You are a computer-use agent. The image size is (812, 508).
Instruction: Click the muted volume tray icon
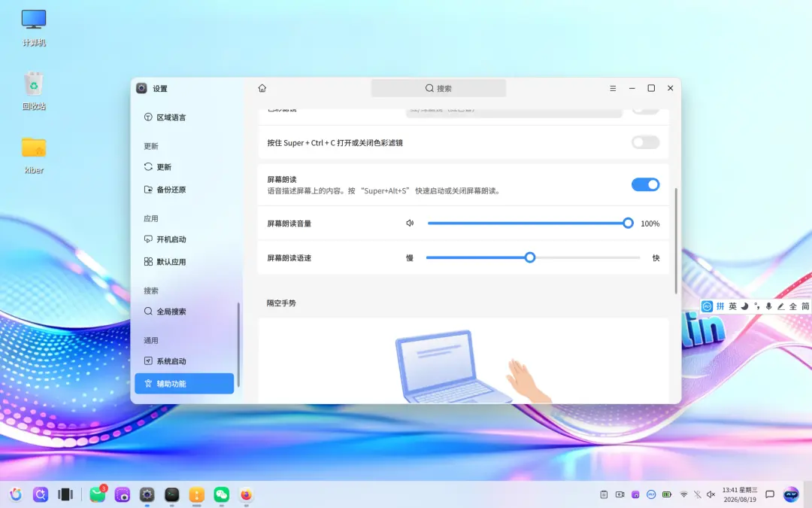pos(711,494)
